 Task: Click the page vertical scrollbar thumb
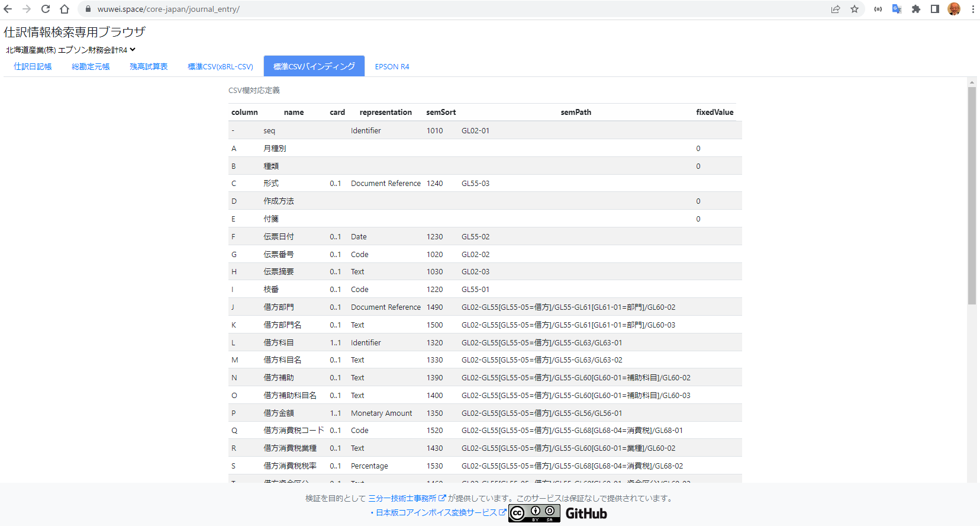pyautogui.click(x=972, y=195)
